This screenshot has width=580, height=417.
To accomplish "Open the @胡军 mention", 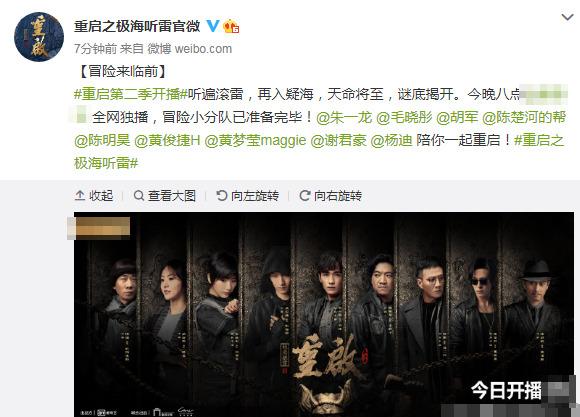I will pyautogui.click(x=457, y=117).
